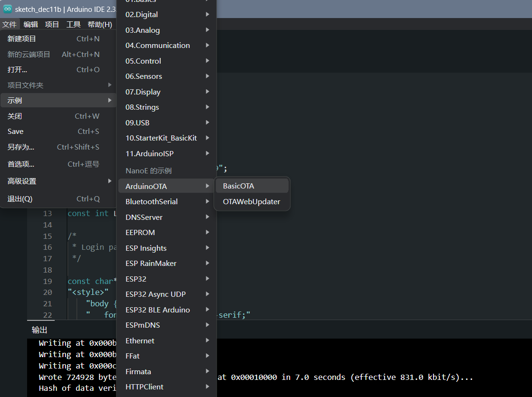Open the BasicOTA example sketch
Screen dimensions: 532x397
click(x=252, y=186)
